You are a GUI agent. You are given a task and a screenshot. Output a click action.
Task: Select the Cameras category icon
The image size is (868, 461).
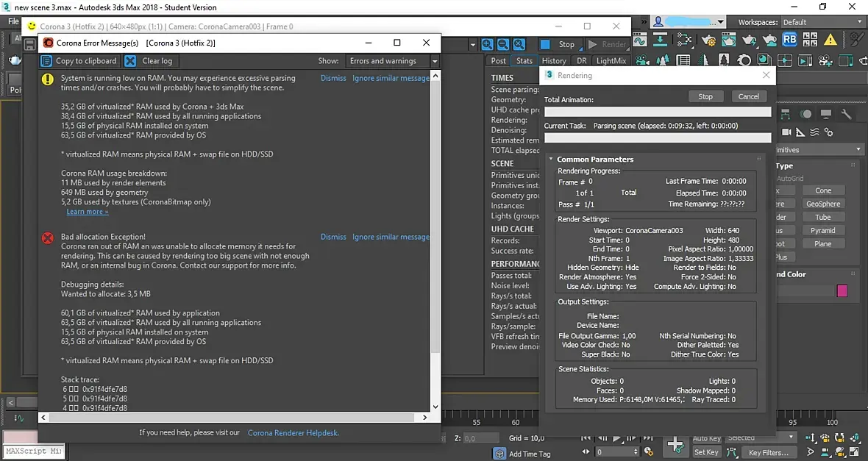pyautogui.click(x=786, y=132)
